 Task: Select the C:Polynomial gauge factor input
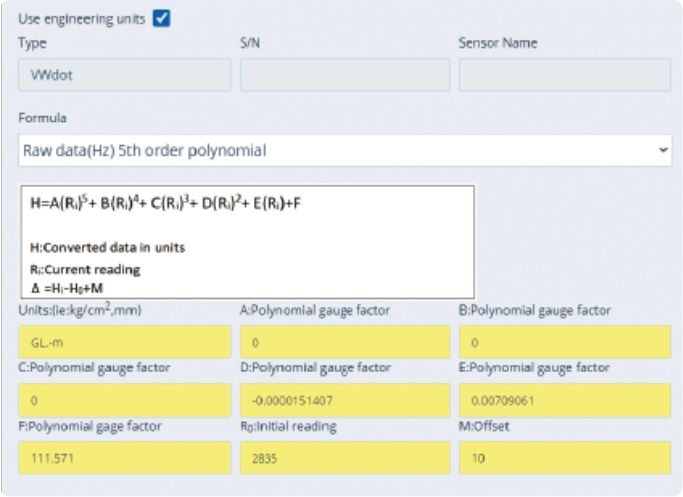[x=125, y=400]
